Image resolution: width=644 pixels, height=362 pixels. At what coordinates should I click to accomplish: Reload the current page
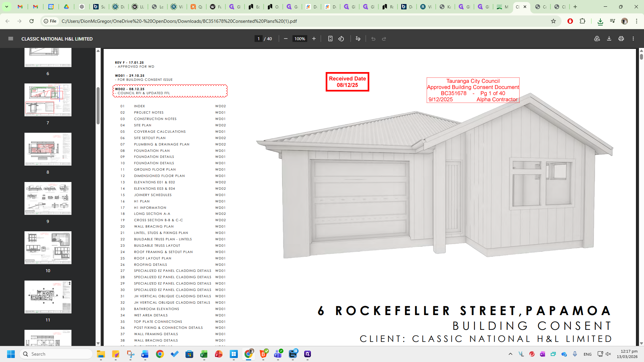click(x=32, y=21)
